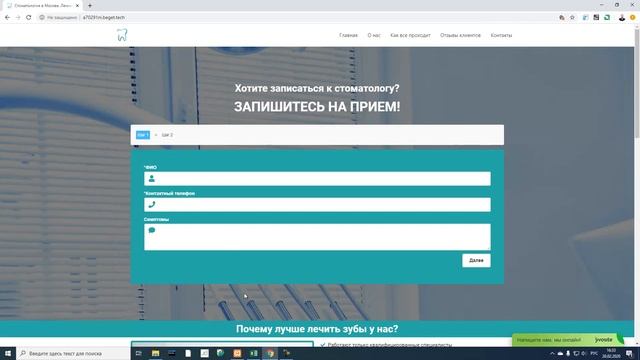Open the green Excel taskbar icon
This screenshot has width=640, height=360.
coord(253,353)
